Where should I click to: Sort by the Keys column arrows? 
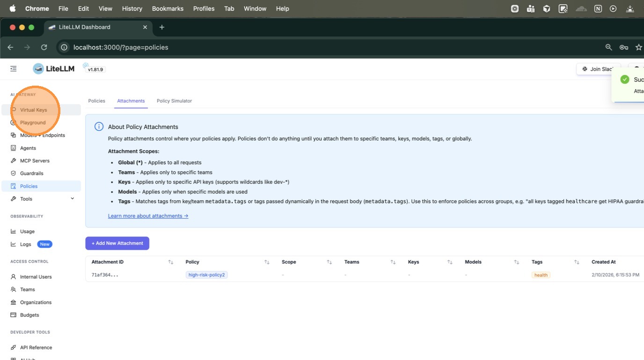(450, 262)
